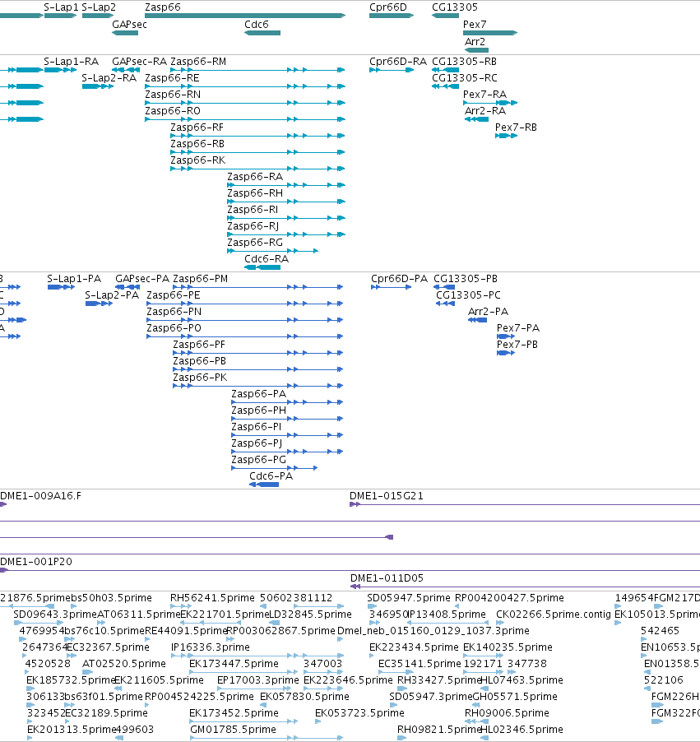The width and height of the screenshot is (700, 742).
Task: Select protein CG13305-PB
Action: [466, 279]
